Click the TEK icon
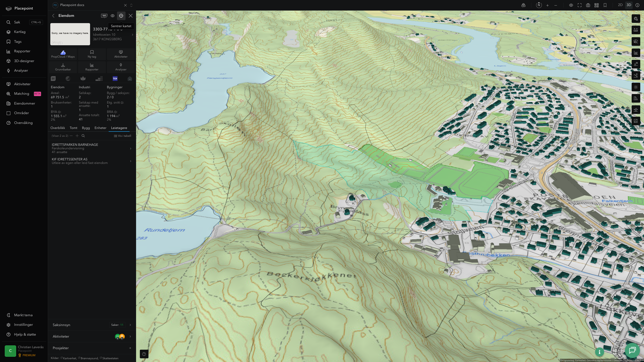Image resolution: width=644 pixels, height=362 pixels. tap(115, 78)
